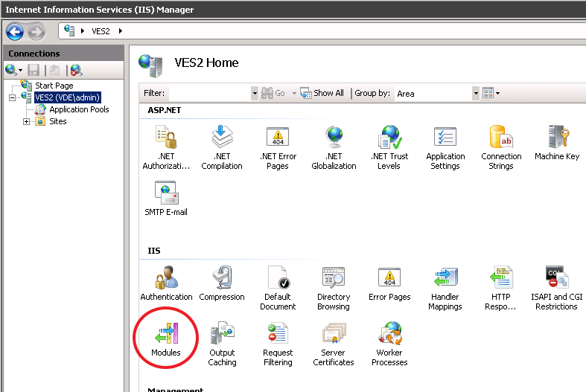Click the Show All button

point(322,93)
